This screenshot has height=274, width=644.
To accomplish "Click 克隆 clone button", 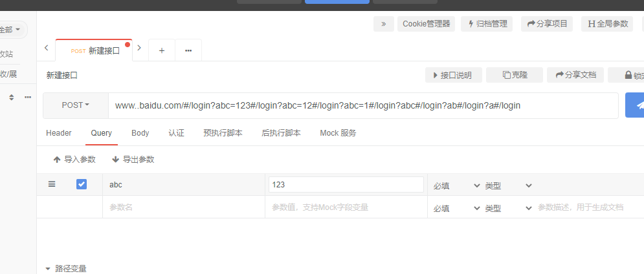I will tap(514, 75).
